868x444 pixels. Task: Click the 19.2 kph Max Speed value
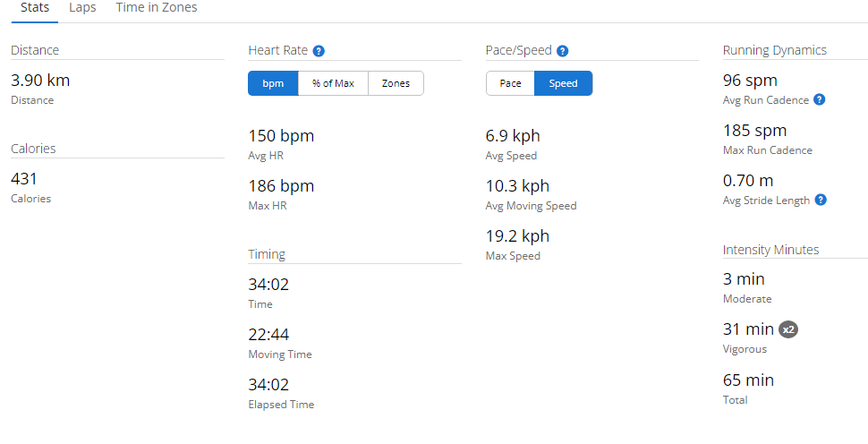(517, 236)
